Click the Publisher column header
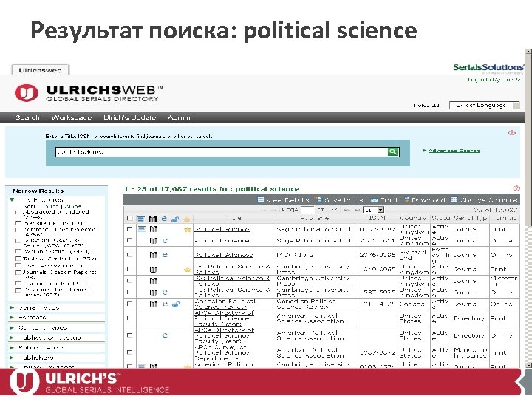Screen dimensions: 532x399 coord(317,219)
